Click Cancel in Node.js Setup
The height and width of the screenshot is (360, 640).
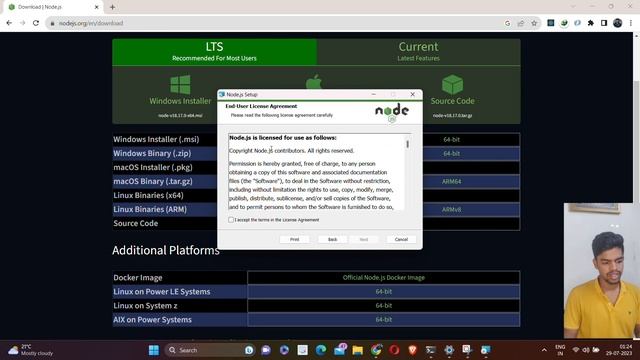point(401,239)
